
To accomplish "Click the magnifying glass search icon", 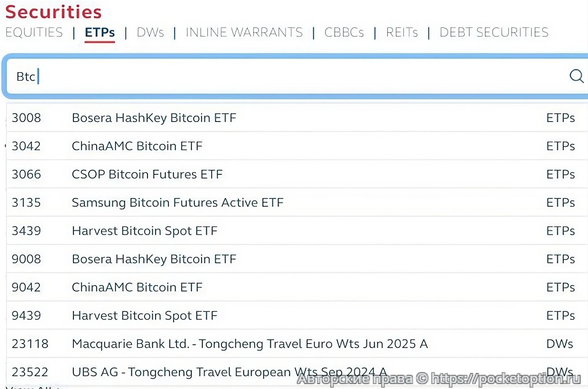I will coord(576,76).
